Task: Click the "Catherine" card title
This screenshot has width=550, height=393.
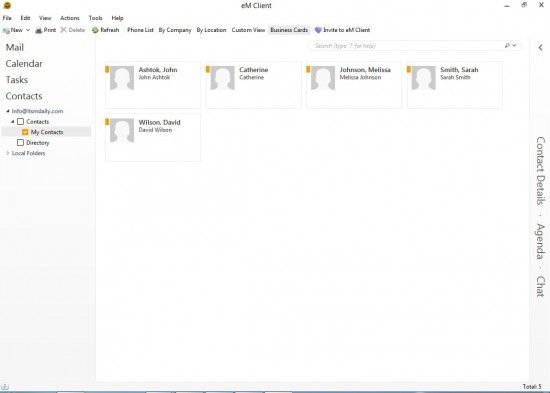Action: point(254,70)
